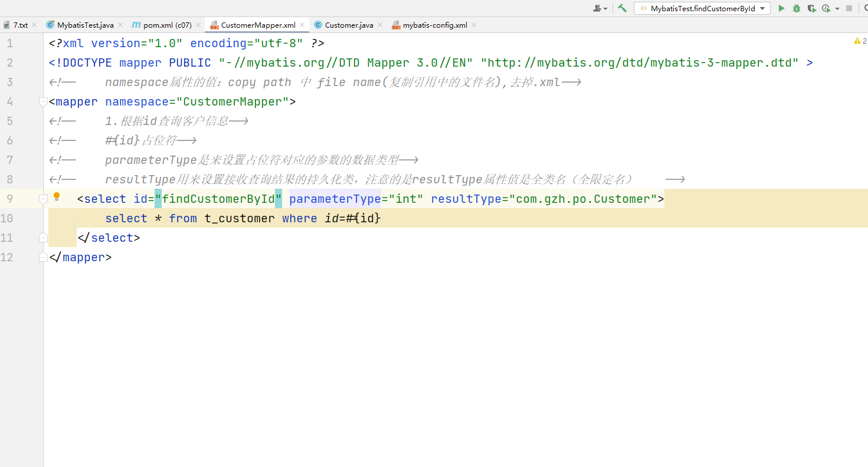Close the mybatis-config.xml tab
The image size is (868, 467).
[x=474, y=25]
